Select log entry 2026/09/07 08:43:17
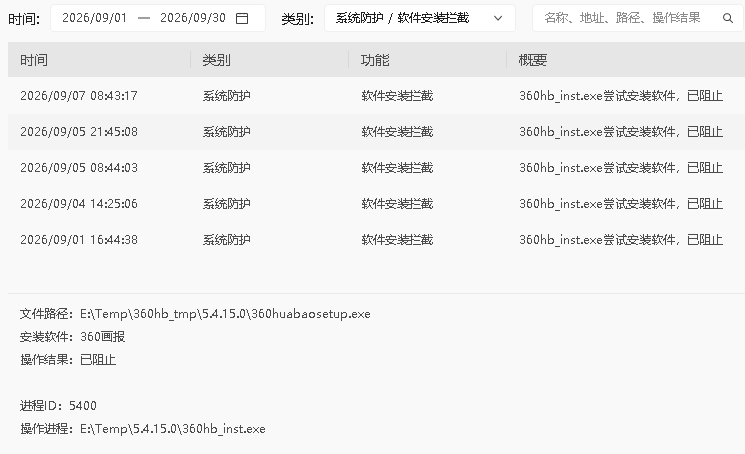 pyautogui.click(x=376, y=95)
